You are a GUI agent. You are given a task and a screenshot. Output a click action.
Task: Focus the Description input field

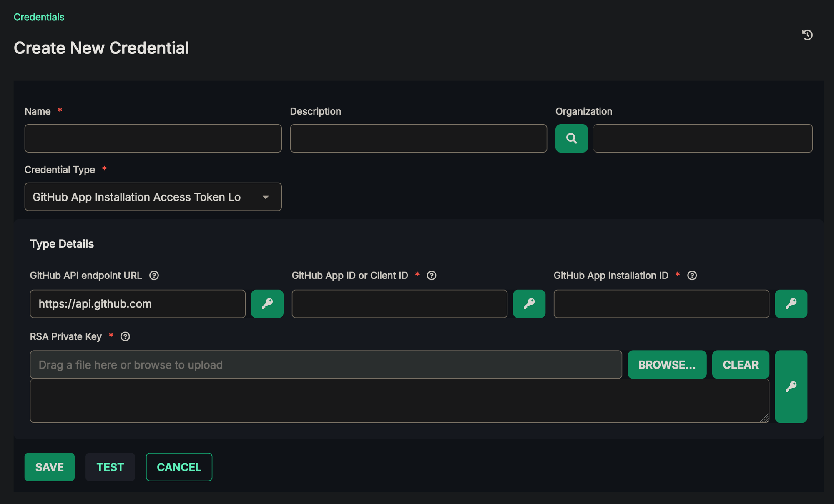[x=418, y=138]
